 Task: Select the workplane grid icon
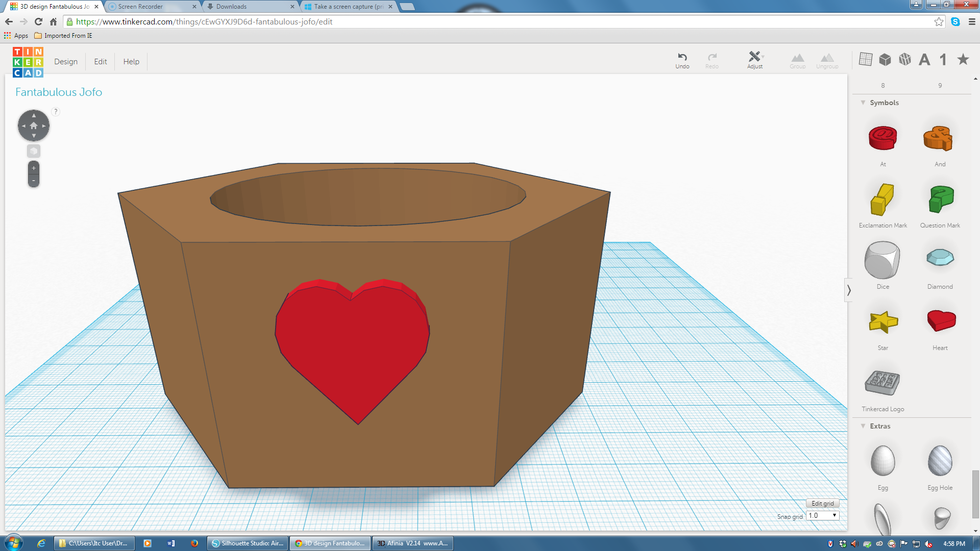coord(866,59)
